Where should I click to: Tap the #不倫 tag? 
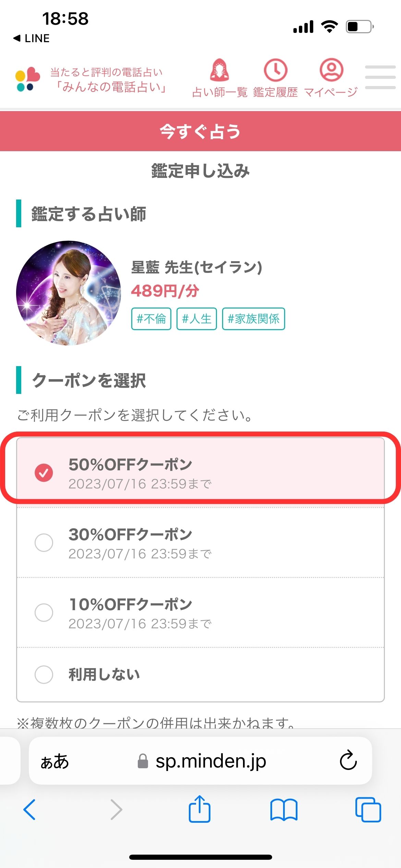click(151, 319)
